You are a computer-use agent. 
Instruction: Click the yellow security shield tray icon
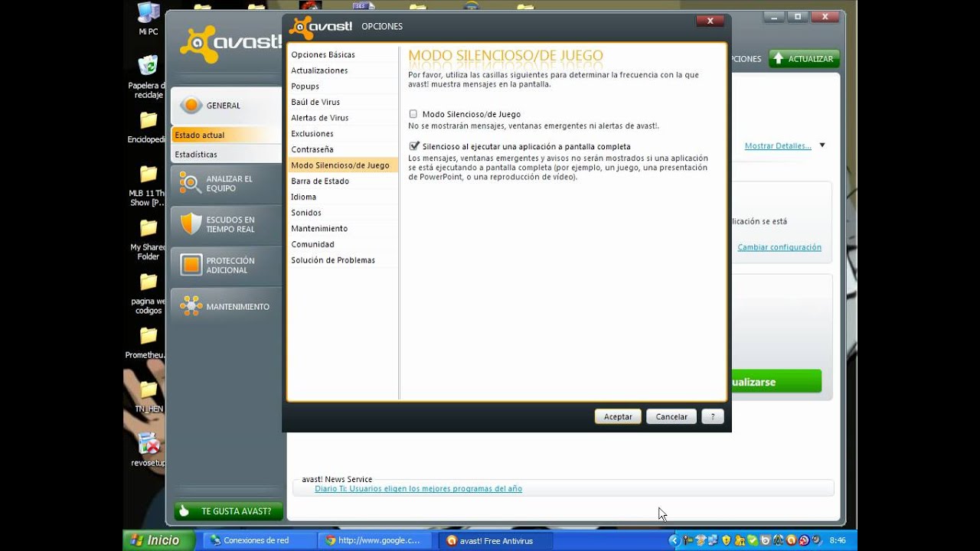coord(727,540)
